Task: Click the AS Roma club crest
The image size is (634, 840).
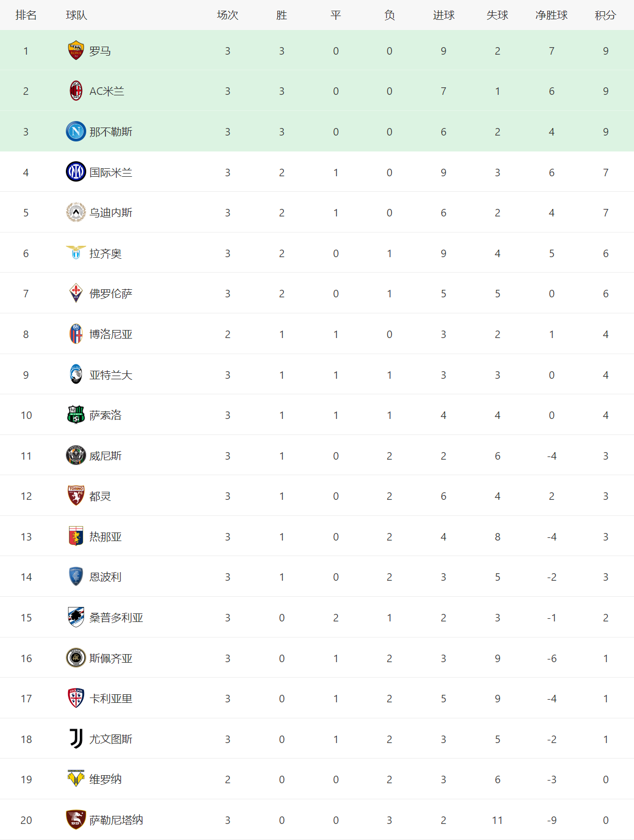Action: (x=76, y=51)
